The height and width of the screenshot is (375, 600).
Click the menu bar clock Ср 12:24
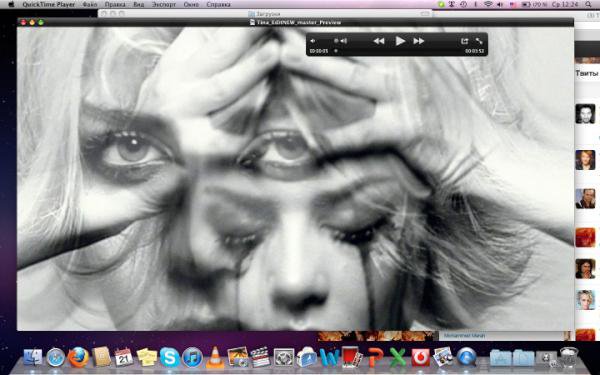(565, 5)
